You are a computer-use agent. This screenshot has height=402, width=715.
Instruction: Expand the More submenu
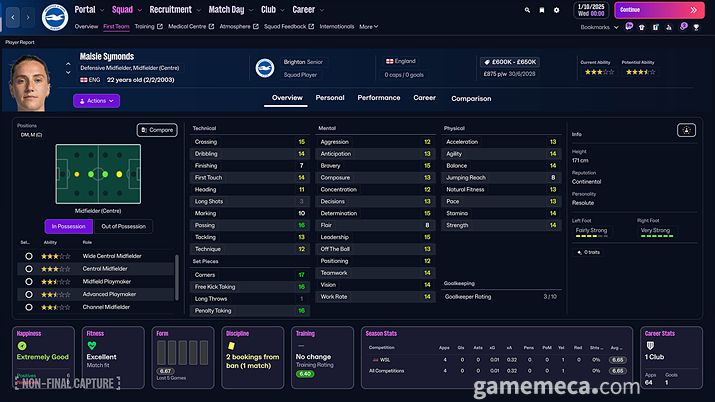368,27
